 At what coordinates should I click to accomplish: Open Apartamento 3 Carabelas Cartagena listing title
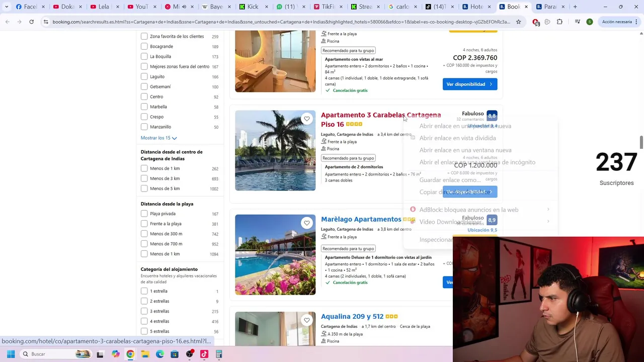coord(381,120)
